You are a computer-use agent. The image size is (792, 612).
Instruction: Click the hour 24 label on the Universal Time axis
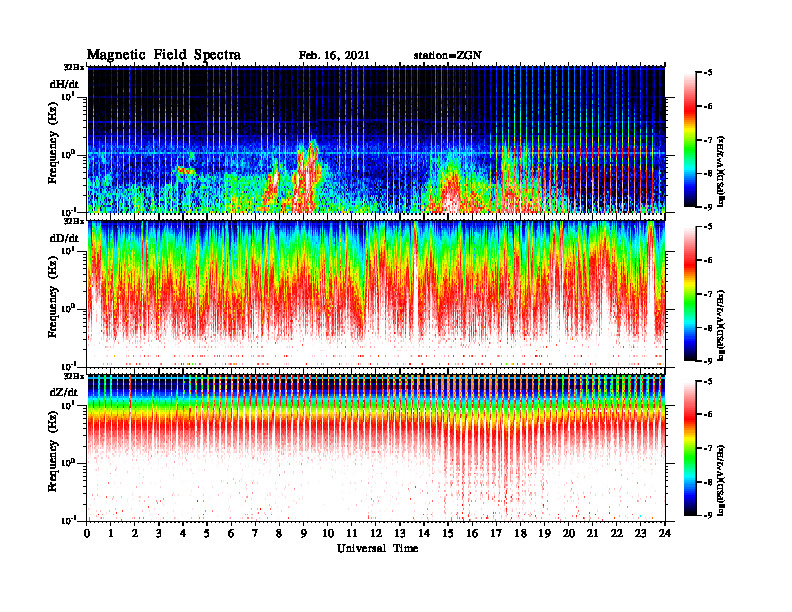click(x=665, y=534)
